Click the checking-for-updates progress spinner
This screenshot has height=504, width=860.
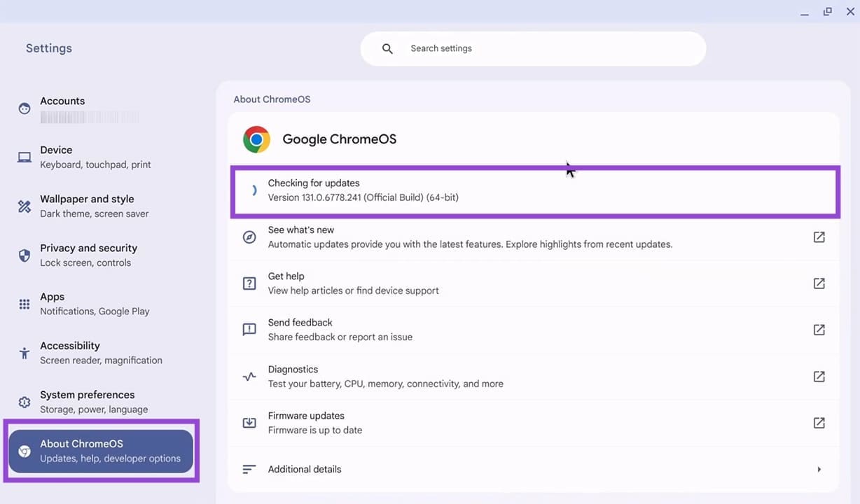point(254,190)
